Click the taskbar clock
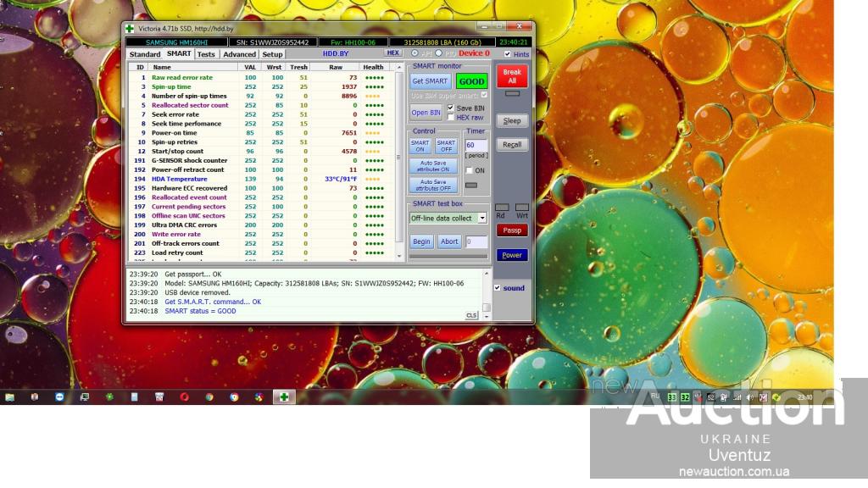The width and height of the screenshot is (868, 488). point(805,397)
